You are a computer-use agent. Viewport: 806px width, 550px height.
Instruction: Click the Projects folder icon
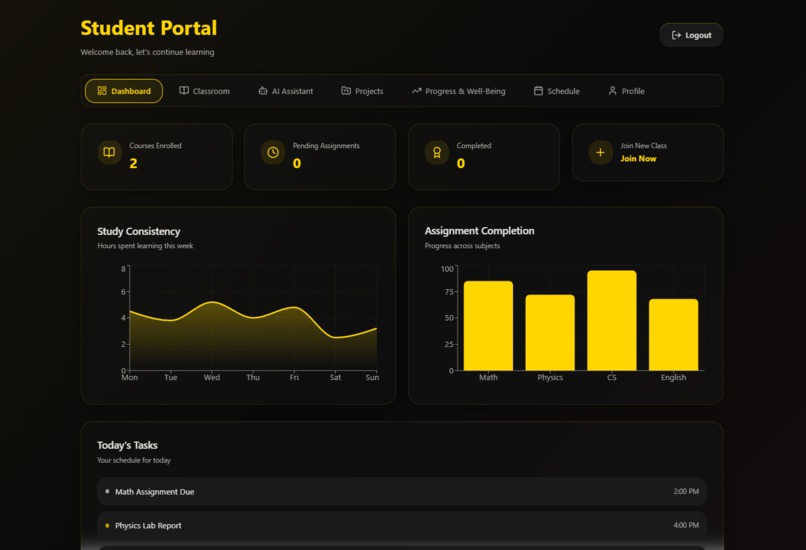click(x=346, y=90)
